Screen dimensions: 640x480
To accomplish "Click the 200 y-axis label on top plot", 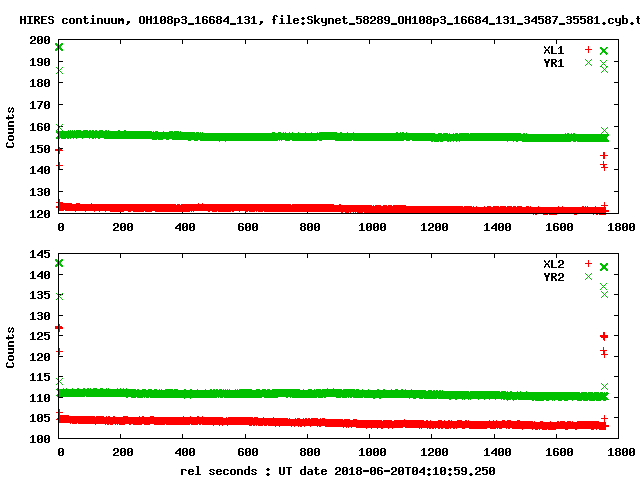I will [x=40, y=40].
